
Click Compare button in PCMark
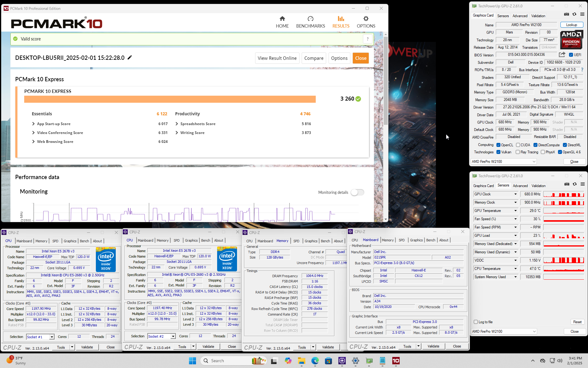click(314, 58)
